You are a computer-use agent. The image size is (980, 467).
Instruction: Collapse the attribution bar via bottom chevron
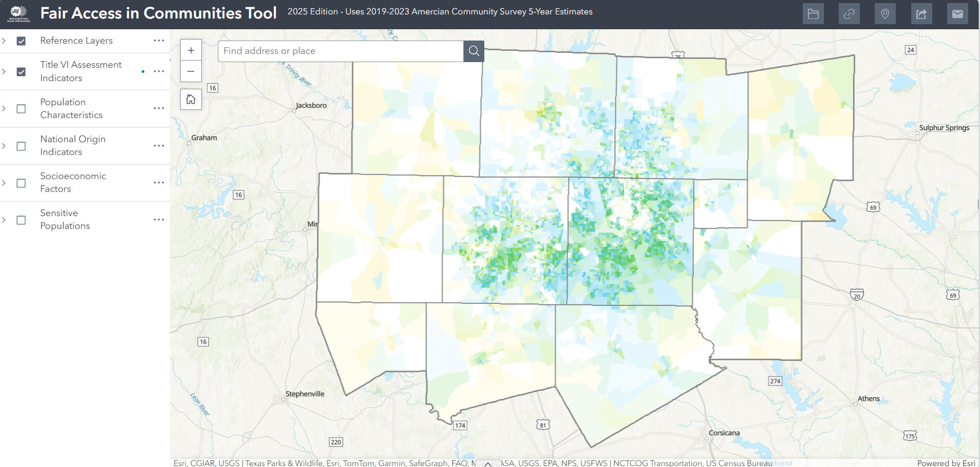coord(487,463)
